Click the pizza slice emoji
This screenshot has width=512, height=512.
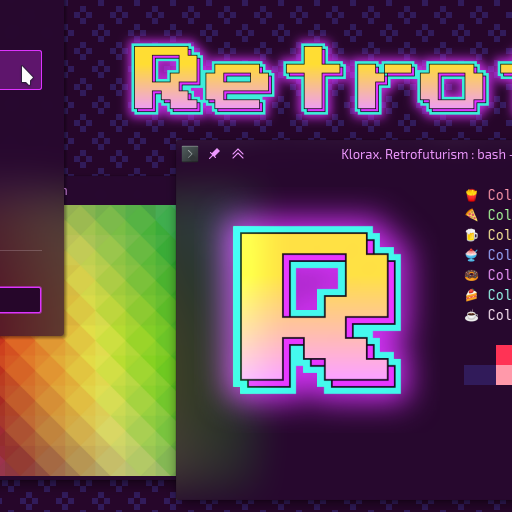point(471,215)
